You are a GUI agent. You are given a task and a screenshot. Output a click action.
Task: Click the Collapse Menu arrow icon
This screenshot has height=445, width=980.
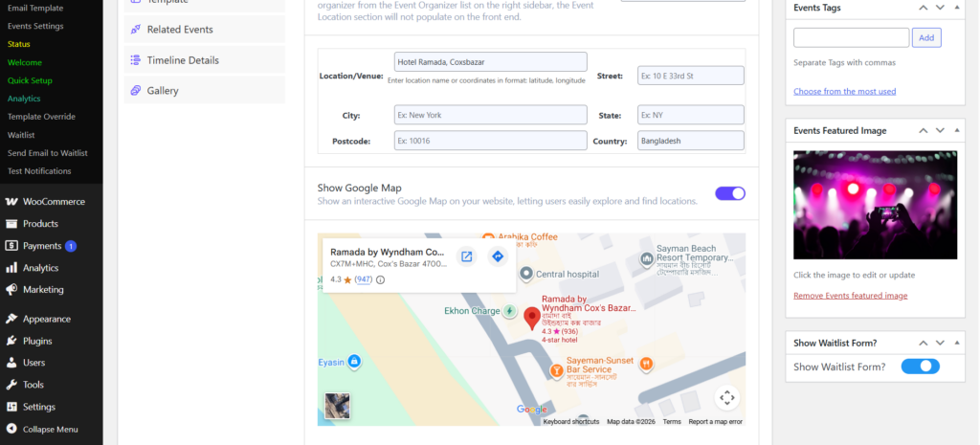[x=11, y=429]
